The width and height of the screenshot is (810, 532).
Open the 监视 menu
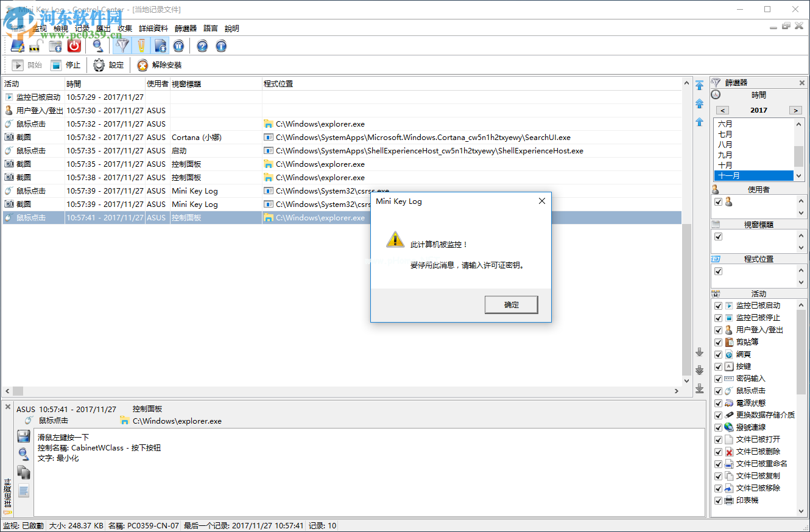click(x=40, y=28)
